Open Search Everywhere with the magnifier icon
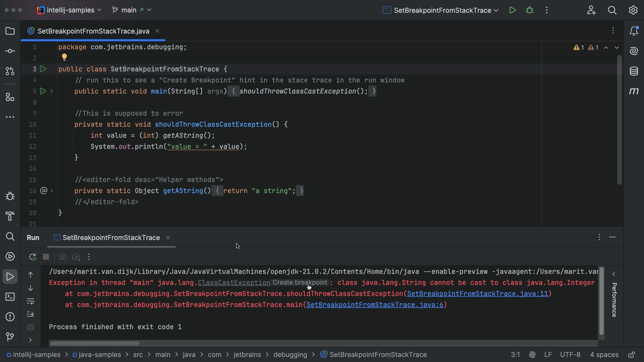This screenshot has width=644, height=362. [x=612, y=10]
